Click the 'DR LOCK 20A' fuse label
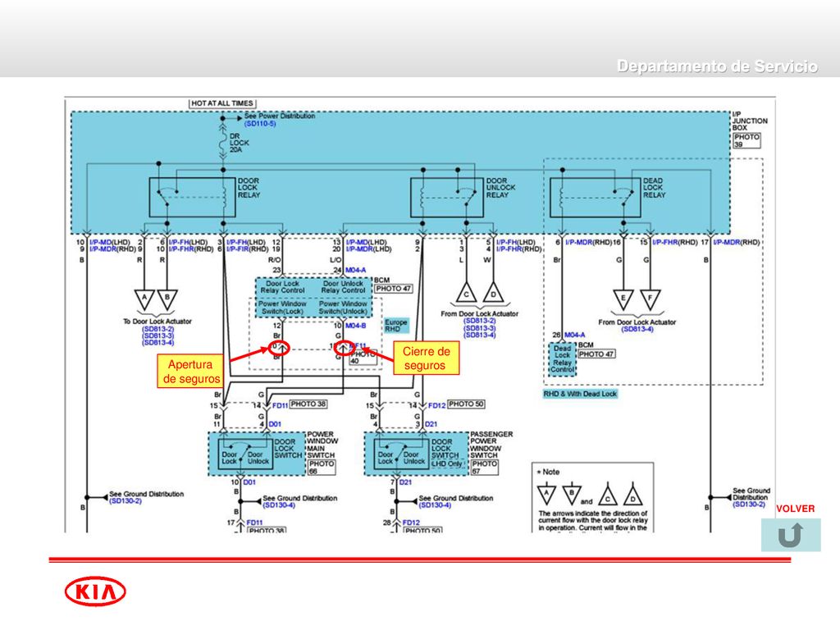 pyautogui.click(x=239, y=143)
